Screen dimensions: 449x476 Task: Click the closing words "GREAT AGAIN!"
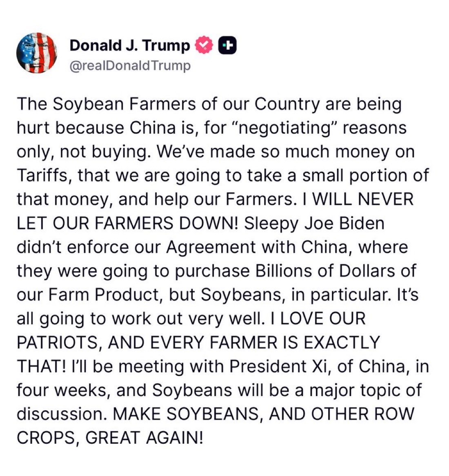click(x=144, y=438)
